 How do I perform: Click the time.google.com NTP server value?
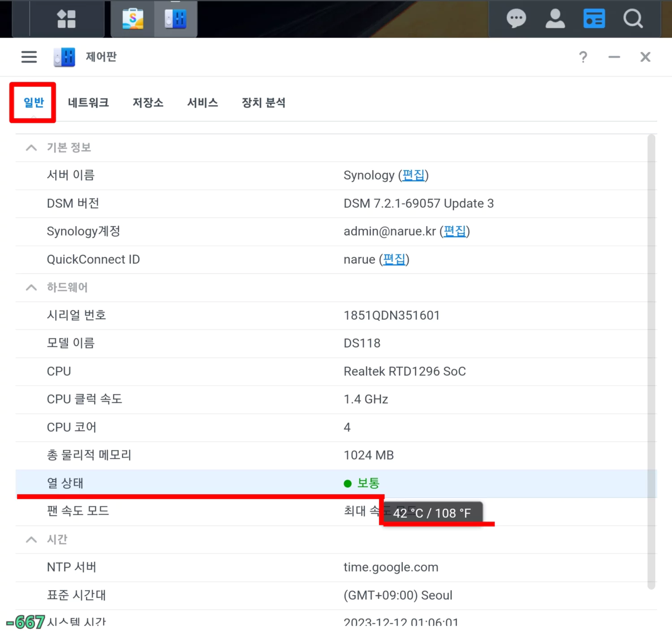tap(391, 567)
